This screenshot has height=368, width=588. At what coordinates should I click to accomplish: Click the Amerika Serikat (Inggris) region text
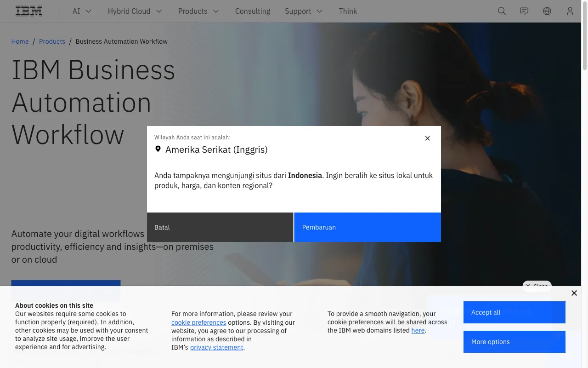point(216,149)
